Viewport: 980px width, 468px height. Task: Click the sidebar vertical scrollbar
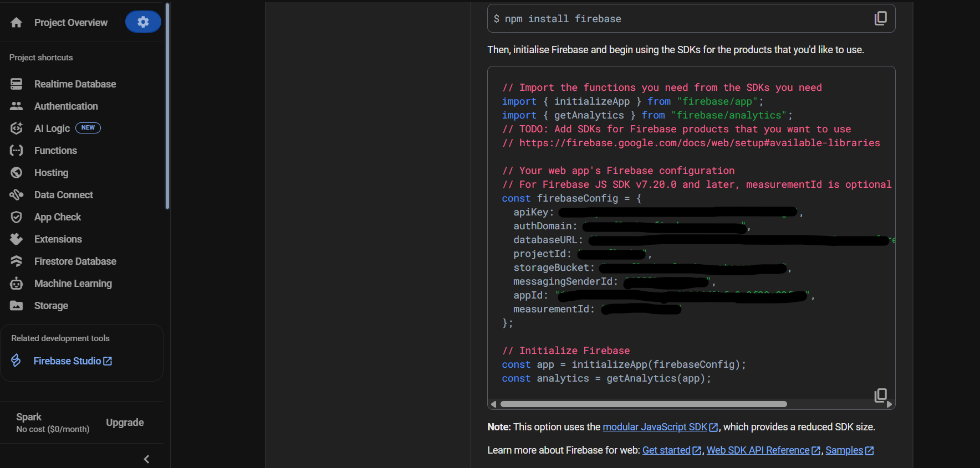tap(167, 105)
